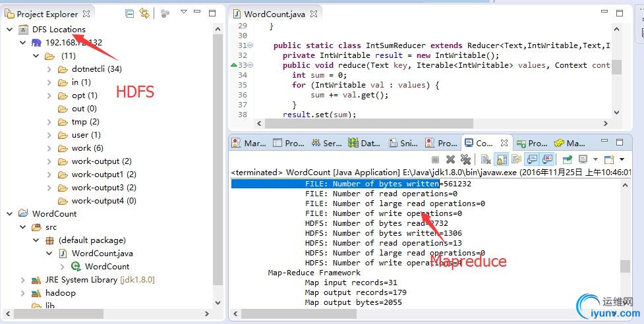Click the hadoop library books icon
Image resolution: width=644 pixels, height=324 pixels.
[x=36, y=293]
